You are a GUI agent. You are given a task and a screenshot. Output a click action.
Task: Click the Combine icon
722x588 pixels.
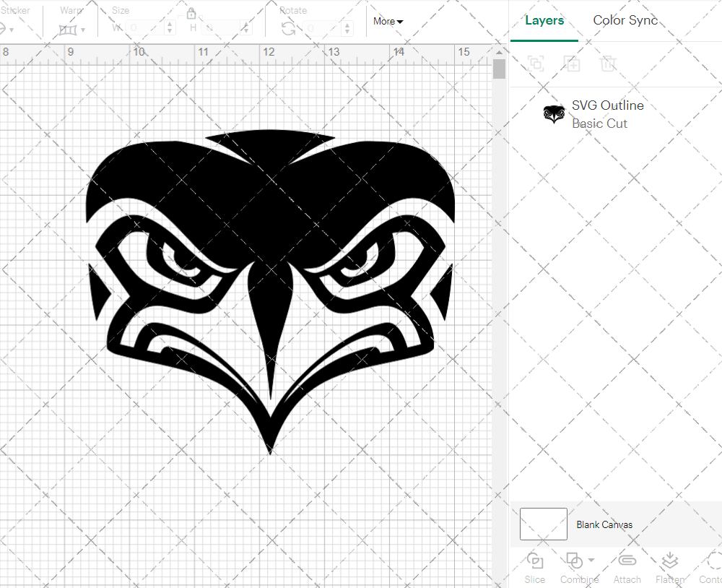point(574,561)
